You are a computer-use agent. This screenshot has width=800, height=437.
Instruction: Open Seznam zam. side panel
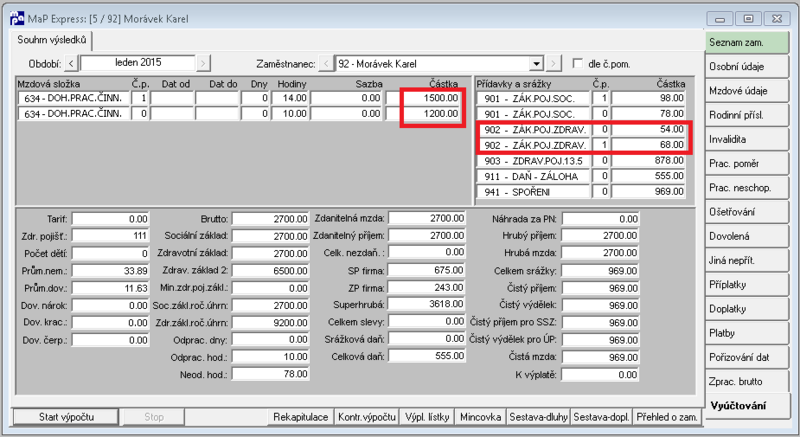[746, 42]
